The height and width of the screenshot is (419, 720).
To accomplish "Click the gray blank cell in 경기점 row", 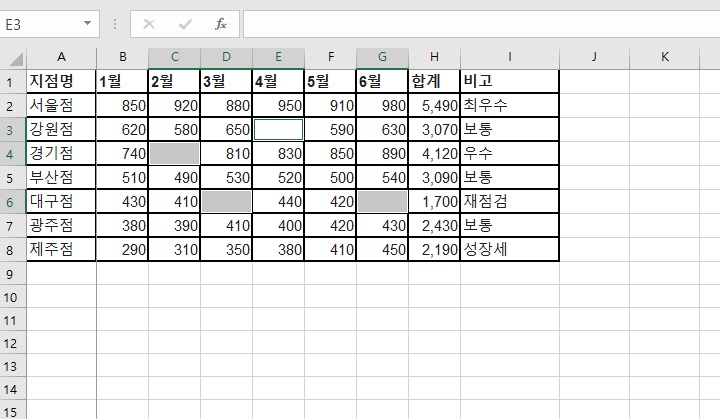I will pyautogui.click(x=174, y=153).
